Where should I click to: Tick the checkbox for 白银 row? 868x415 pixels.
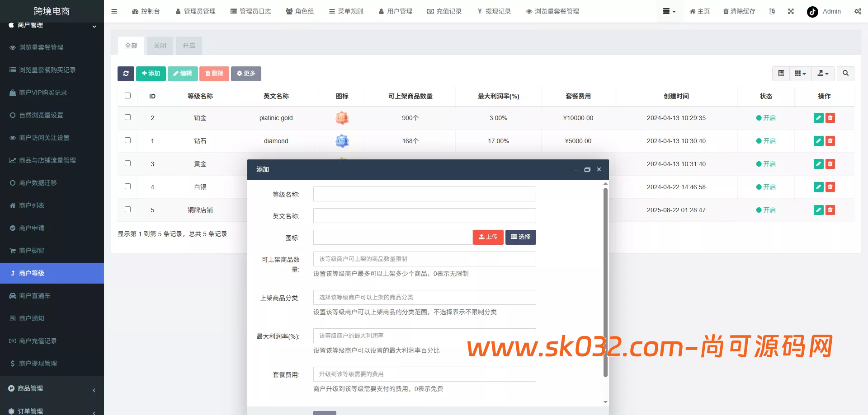(127, 187)
